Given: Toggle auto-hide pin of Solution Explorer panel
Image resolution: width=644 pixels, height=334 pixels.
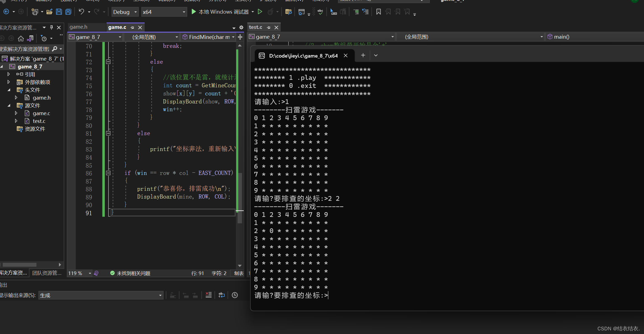Looking at the screenshot, I should point(51,27).
